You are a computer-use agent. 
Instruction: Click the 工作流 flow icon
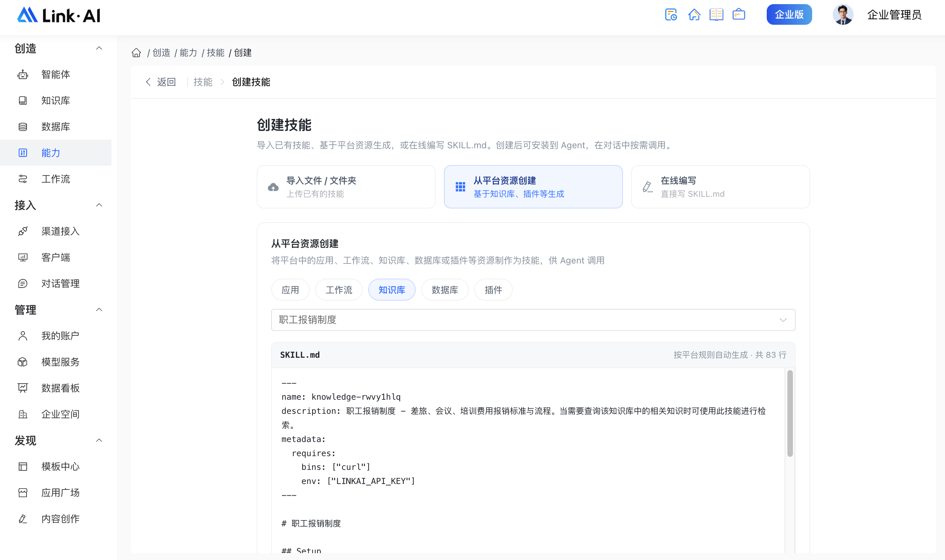23,179
